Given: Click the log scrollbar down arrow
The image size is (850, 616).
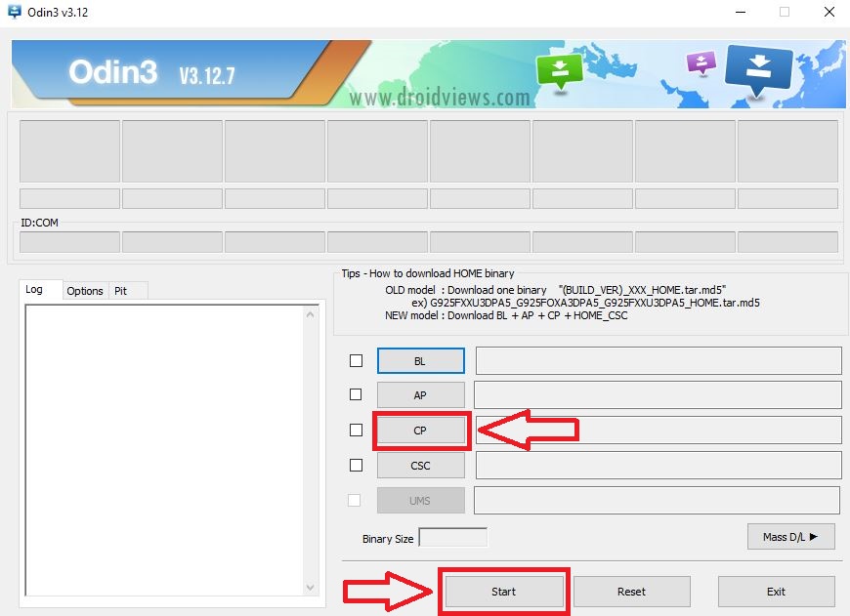Looking at the screenshot, I should tap(310, 588).
